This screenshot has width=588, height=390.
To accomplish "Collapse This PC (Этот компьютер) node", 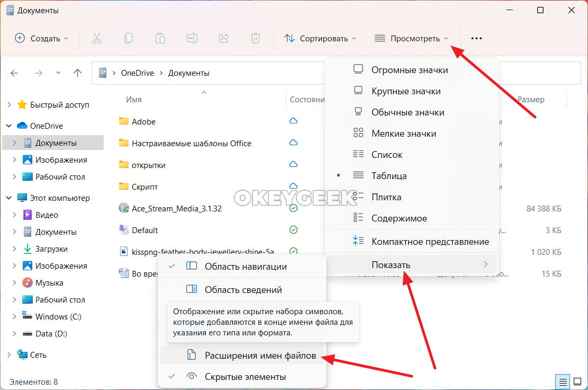I will [x=9, y=198].
